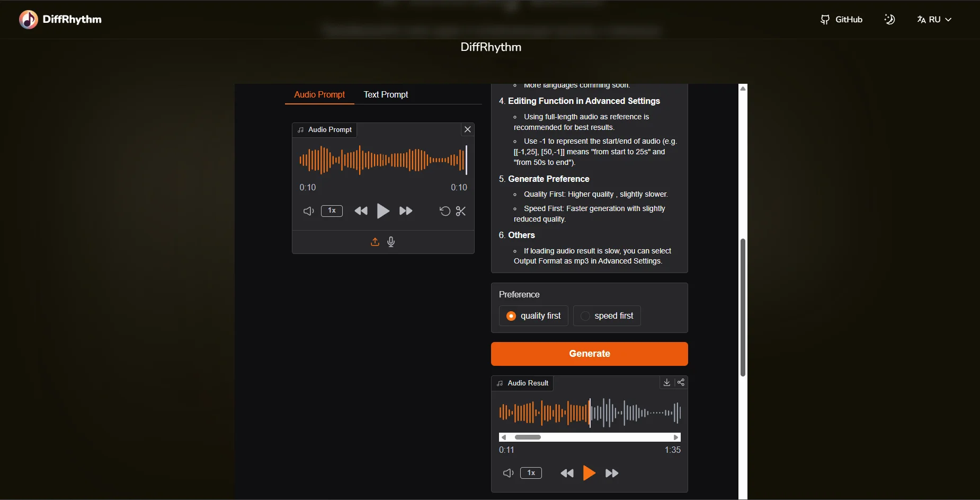This screenshot has height=500, width=980.
Task: Share the generated audio result
Action: pyautogui.click(x=681, y=382)
